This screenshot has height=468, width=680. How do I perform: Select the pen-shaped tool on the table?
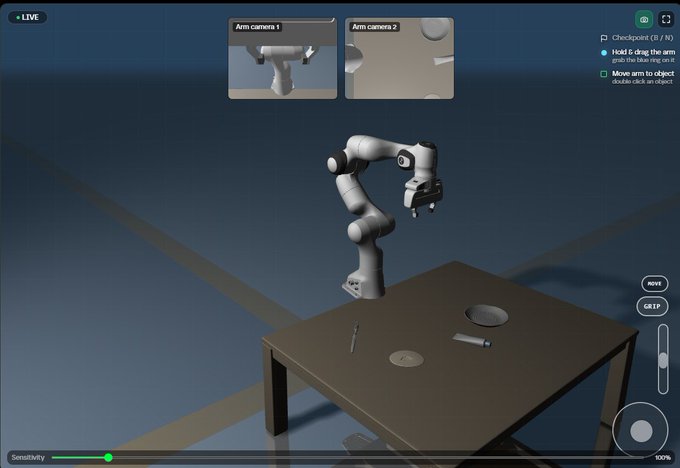coord(354,337)
